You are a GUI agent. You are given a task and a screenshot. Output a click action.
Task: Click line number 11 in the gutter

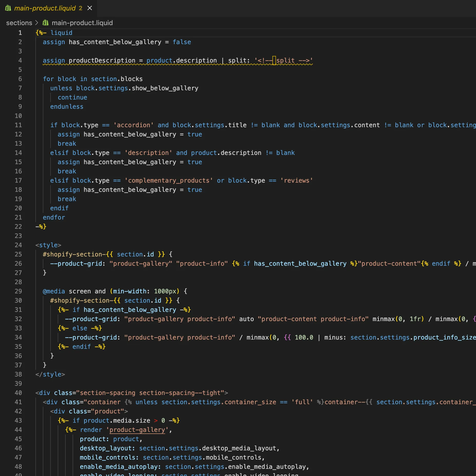tap(18, 125)
